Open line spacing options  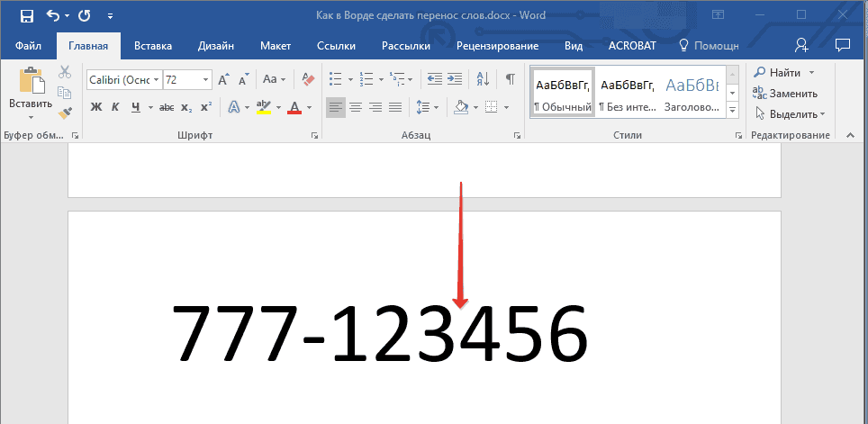pos(426,107)
